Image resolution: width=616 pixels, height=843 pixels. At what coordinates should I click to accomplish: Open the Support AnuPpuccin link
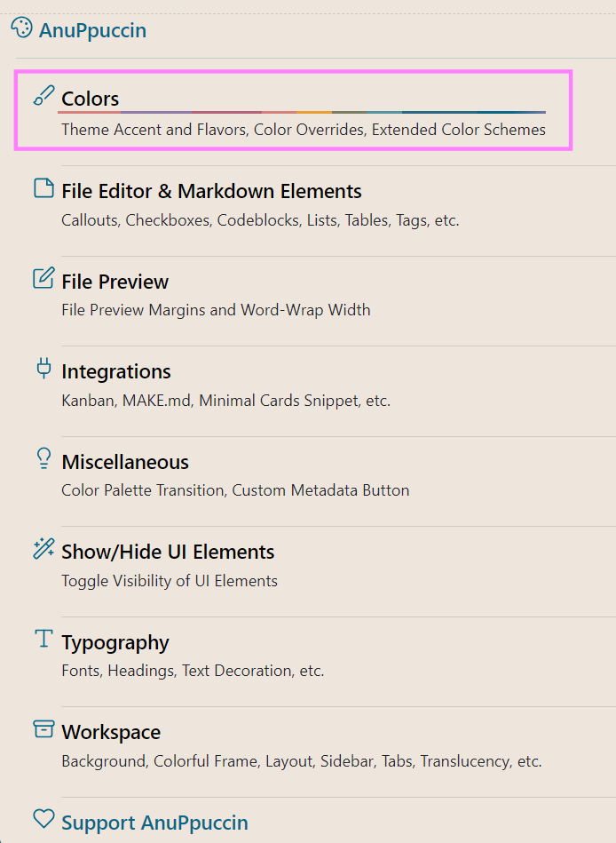(x=154, y=823)
